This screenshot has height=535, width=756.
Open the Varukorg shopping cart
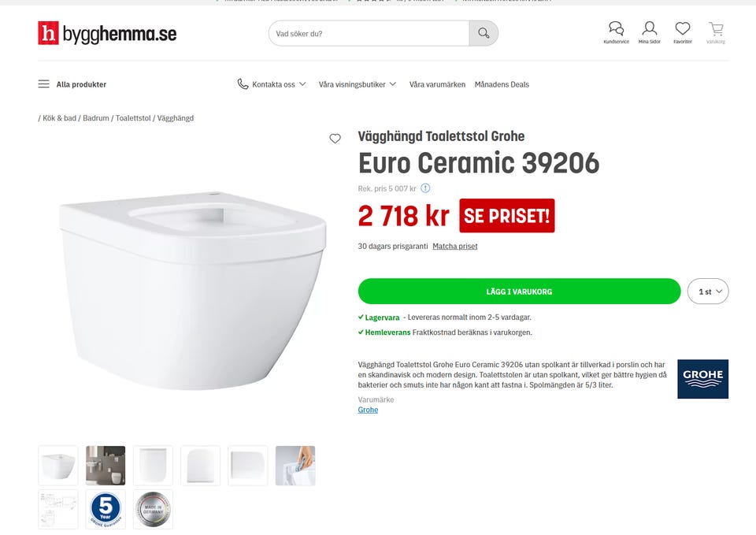716,30
